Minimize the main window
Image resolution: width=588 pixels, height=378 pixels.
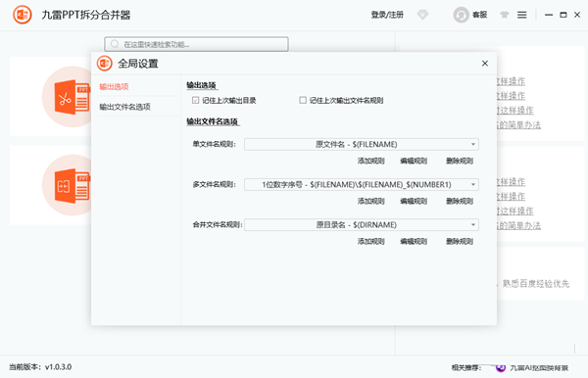pos(549,15)
